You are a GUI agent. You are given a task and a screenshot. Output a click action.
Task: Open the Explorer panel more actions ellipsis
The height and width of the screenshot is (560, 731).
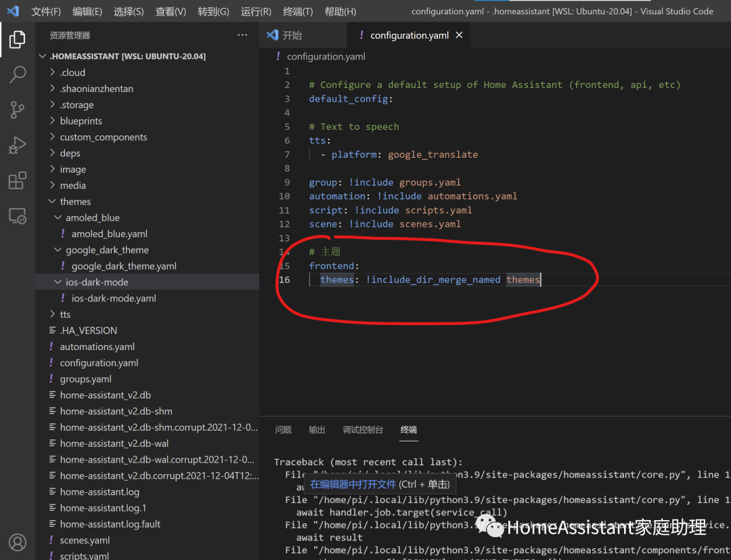pos(242,35)
